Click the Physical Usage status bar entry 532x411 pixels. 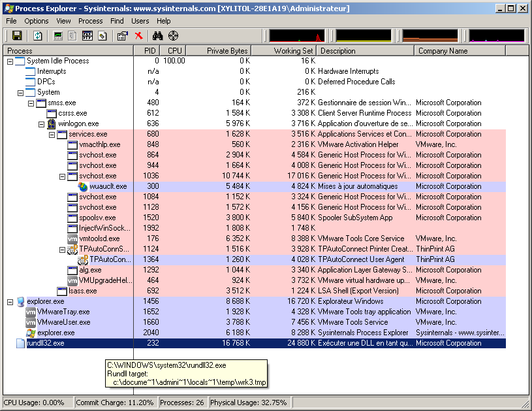tap(249, 403)
